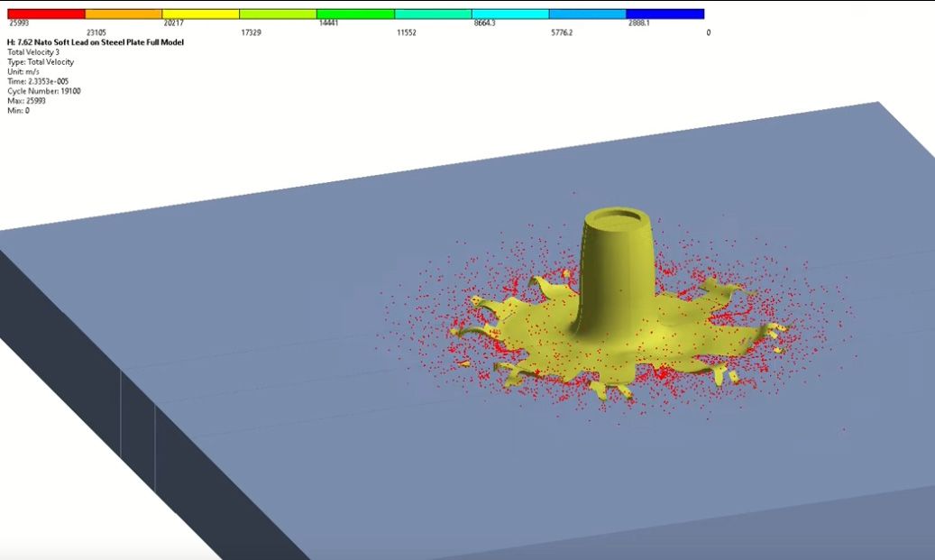Select the legend value "8664.3"

coord(485,23)
